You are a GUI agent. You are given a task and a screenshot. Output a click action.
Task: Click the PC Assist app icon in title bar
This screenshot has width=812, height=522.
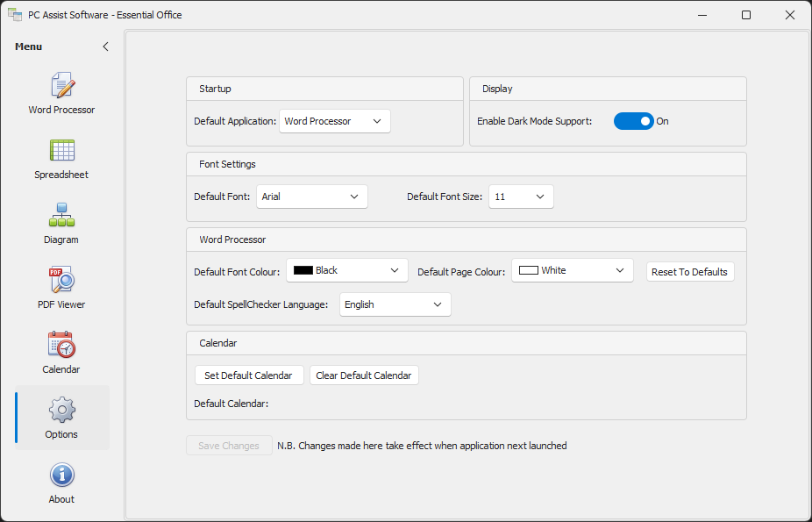14,15
